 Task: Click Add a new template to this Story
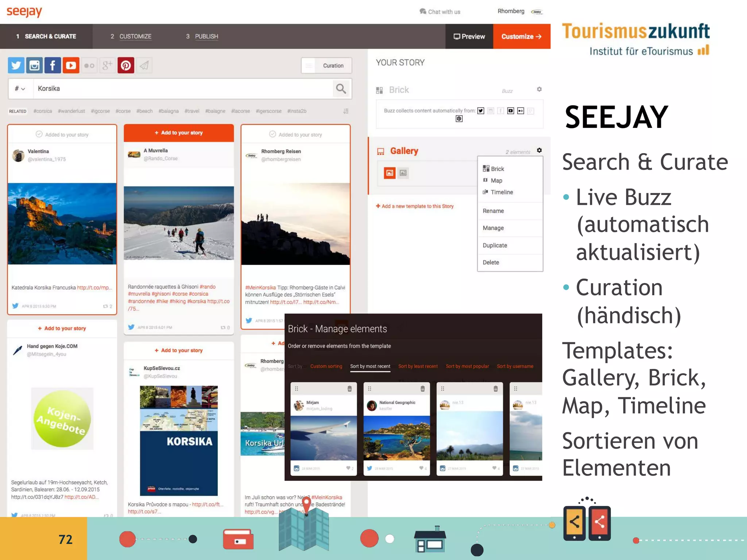pyautogui.click(x=415, y=206)
